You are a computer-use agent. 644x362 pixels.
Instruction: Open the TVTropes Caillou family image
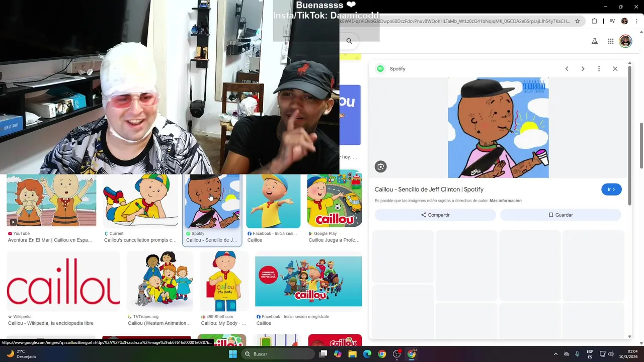click(x=160, y=281)
